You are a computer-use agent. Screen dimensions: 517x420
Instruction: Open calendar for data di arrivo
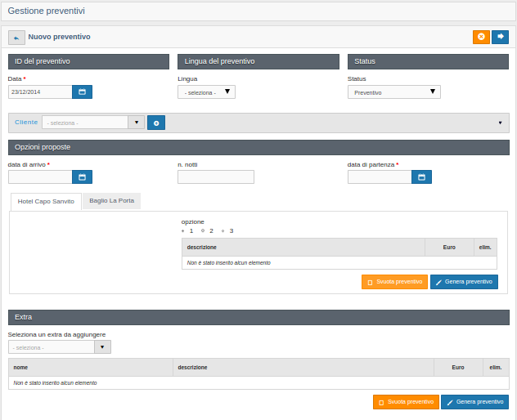pyautogui.click(x=82, y=176)
